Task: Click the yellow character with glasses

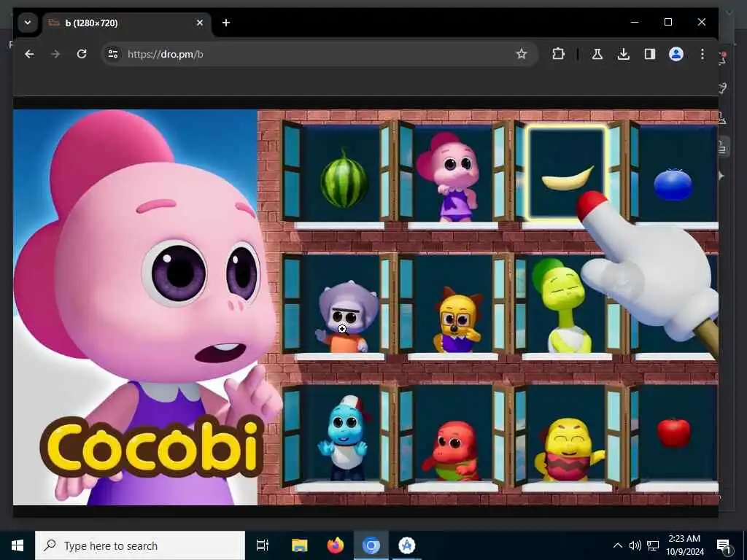Action: tap(457, 321)
